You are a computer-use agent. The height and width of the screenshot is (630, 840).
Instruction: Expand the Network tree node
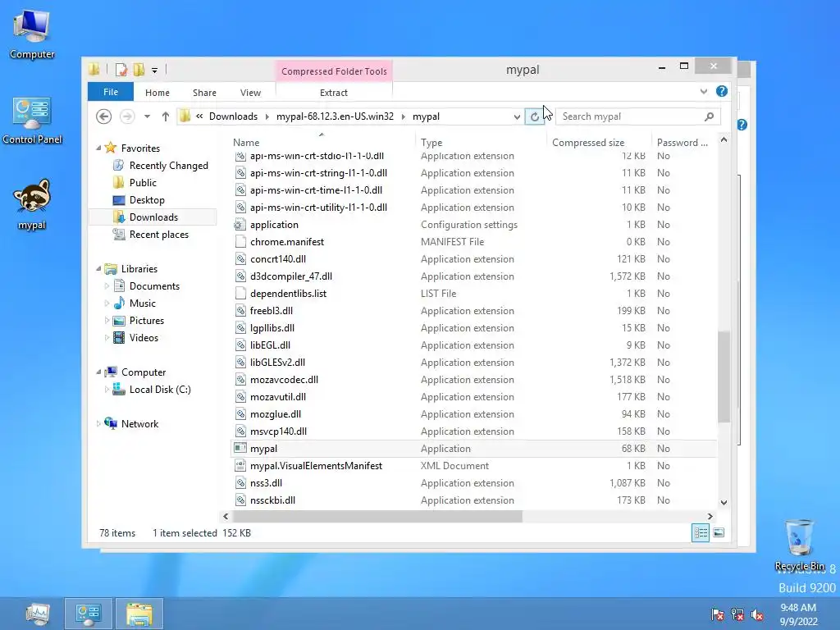[98, 424]
